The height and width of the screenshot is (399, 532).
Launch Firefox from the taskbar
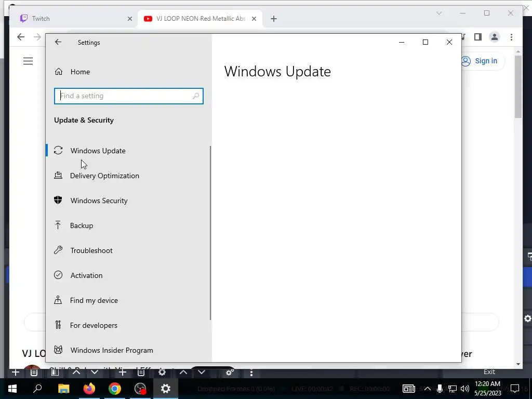click(x=89, y=389)
